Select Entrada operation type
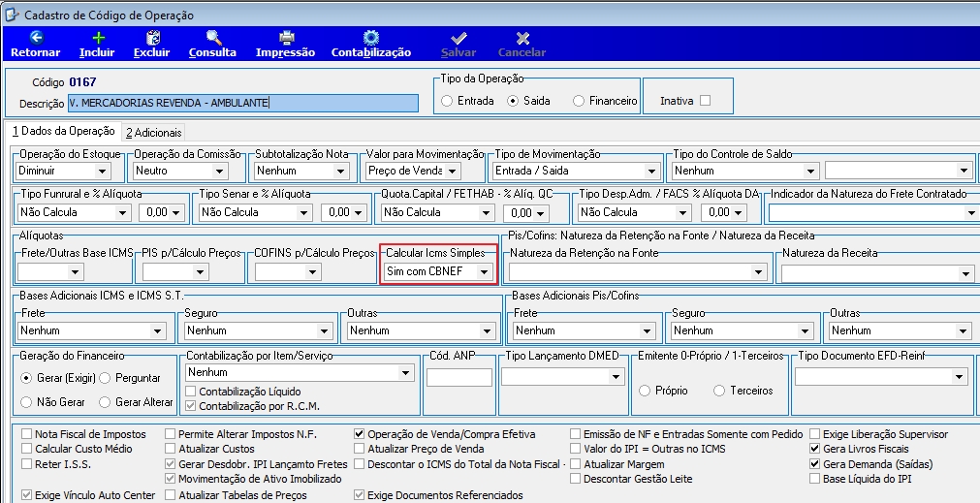Screen dimensions: 980x503 click(447, 101)
